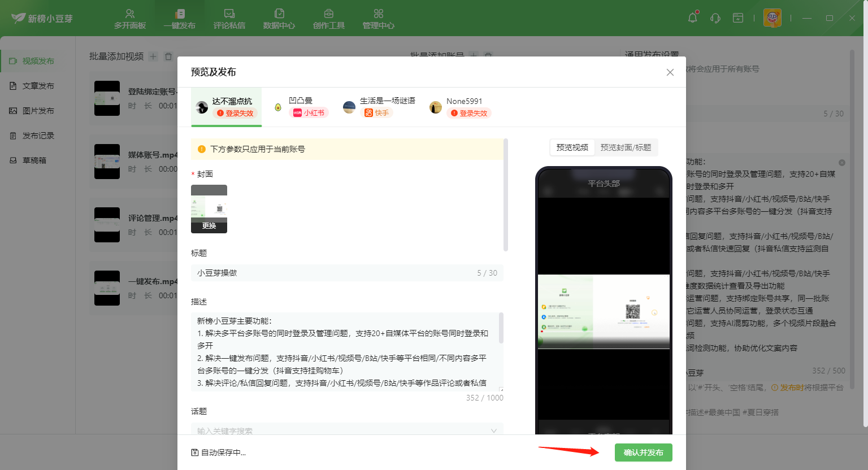
Task: Click the dialog form vertical scrollbar
Action: 506,195
